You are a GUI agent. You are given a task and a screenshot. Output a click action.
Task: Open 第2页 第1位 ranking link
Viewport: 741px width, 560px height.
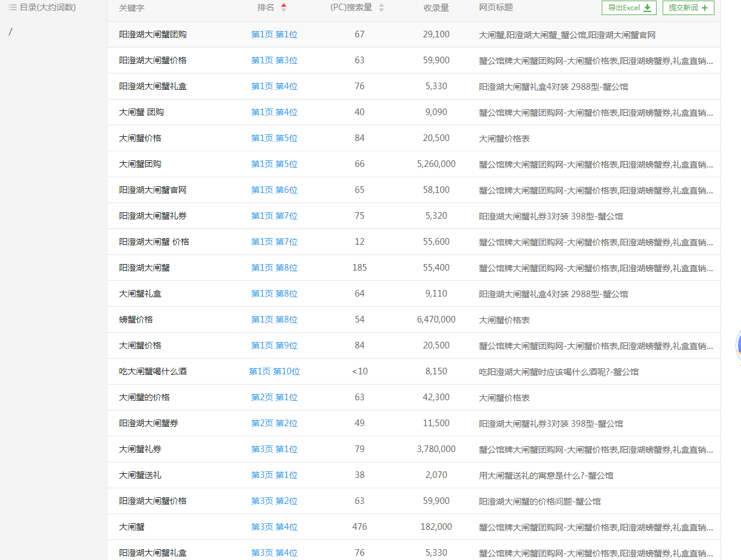pos(274,397)
